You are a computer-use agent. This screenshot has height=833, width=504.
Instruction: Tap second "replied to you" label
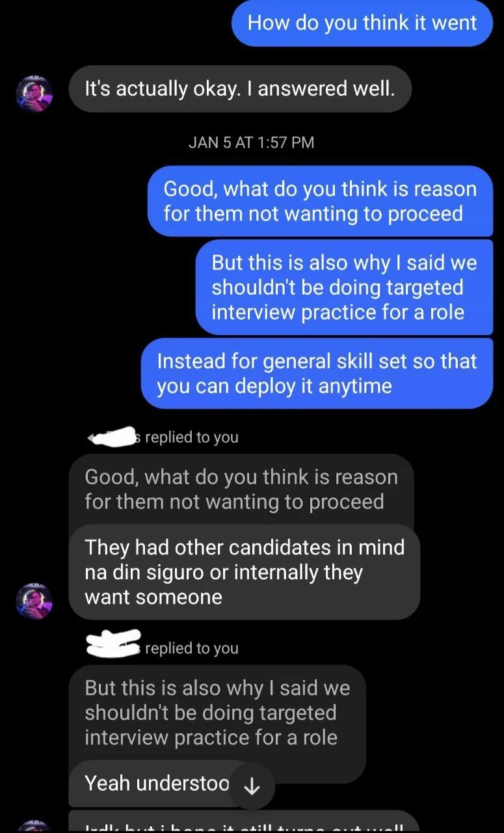pos(192,648)
